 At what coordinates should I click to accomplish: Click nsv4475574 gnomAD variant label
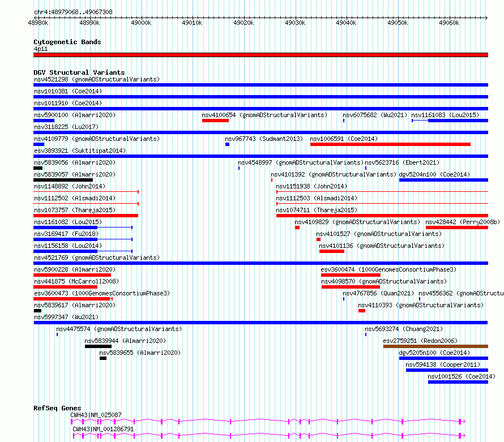119,329
